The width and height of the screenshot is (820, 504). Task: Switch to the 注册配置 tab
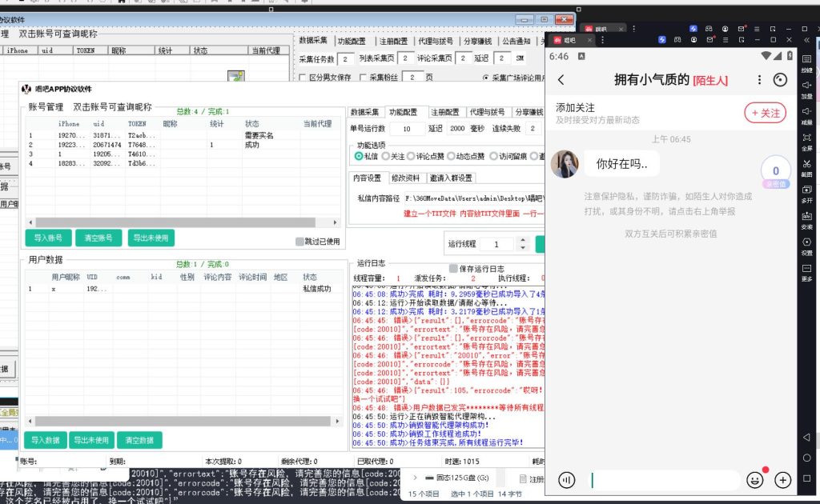click(x=447, y=113)
